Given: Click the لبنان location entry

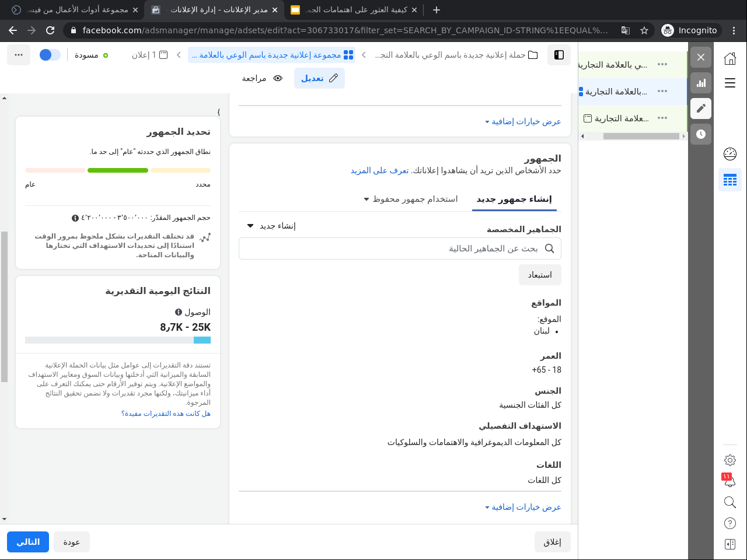Looking at the screenshot, I should pos(542,331).
